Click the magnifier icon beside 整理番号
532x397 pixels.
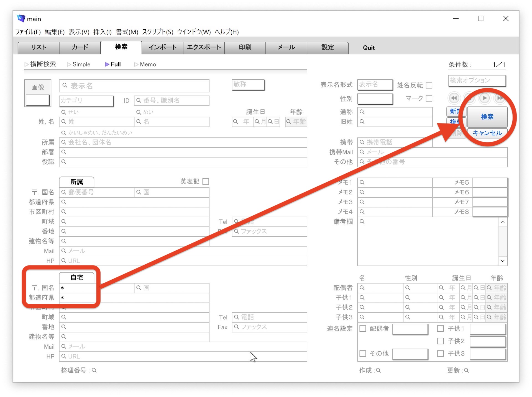[94, 370]
